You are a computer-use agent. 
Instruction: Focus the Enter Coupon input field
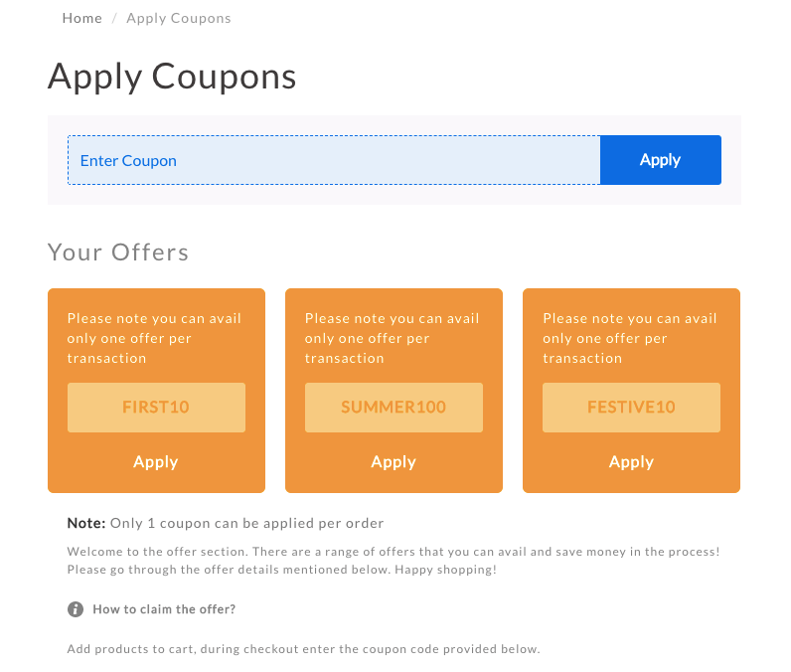334,160
